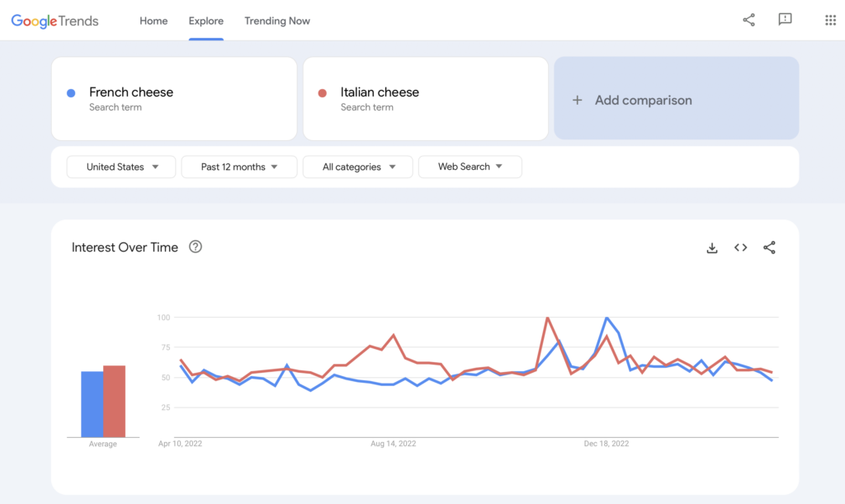Click the share icon in top header

748,21
